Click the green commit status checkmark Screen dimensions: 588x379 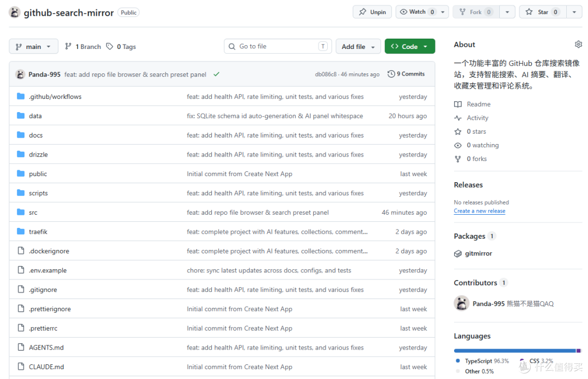pos(216,74)
